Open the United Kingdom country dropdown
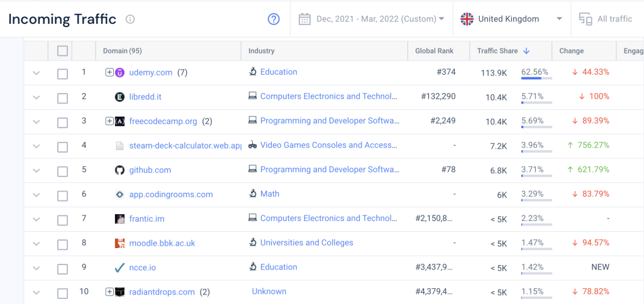Viewport: 644px width, 304px height. [511, 19]
